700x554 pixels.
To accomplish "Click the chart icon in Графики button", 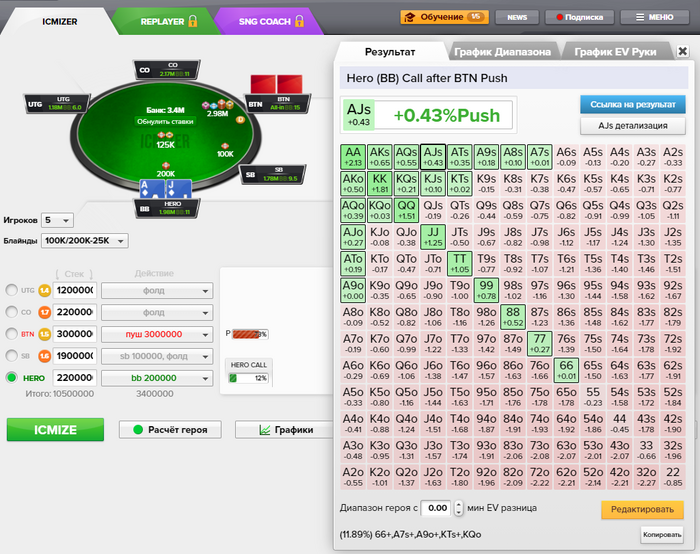I will pos(265,430).
